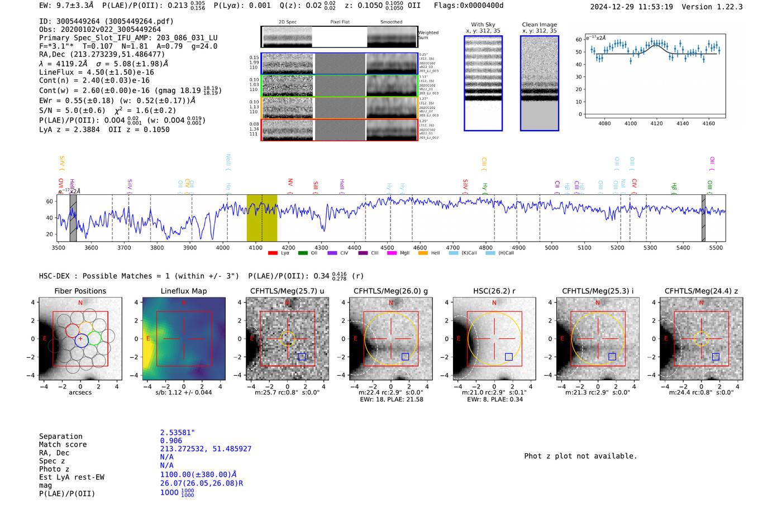This screenshot has width=782, height=532.
Task: Select the blue-bordered 2D fiber spectrum row
Action: tap(340, 64)
